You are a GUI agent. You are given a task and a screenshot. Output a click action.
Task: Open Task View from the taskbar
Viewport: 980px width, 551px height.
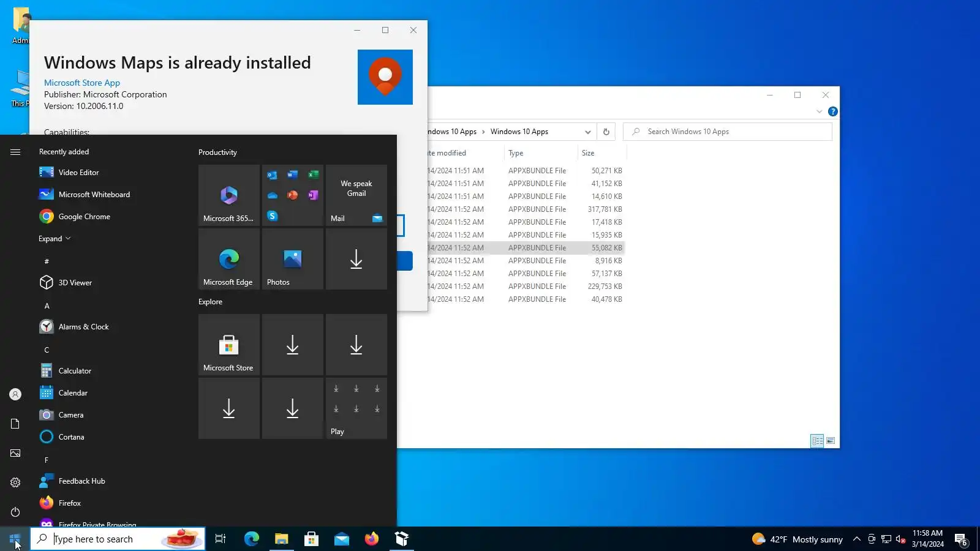[221, 539]
